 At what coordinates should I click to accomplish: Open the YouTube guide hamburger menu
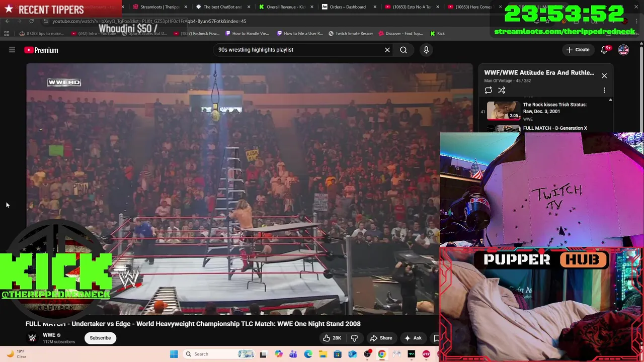(12, 50)
